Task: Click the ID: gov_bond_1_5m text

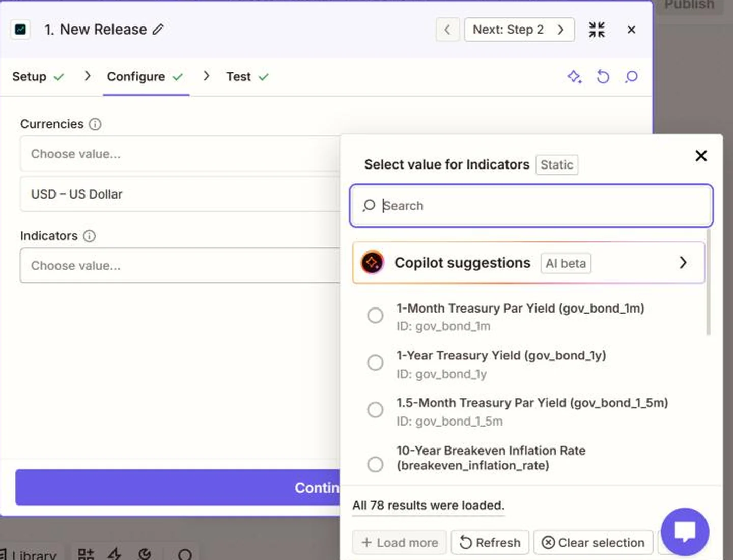Action: coord(449,422)
